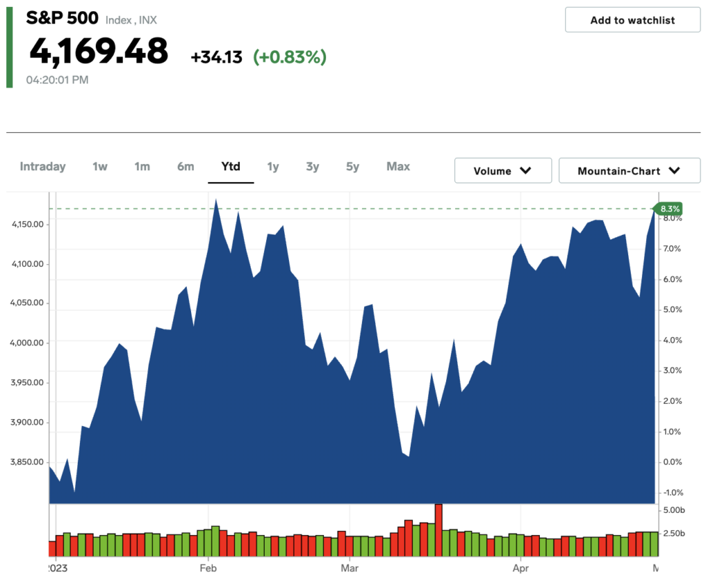
Task: Click the Add to watchlist button
Action: click(633, 20)
